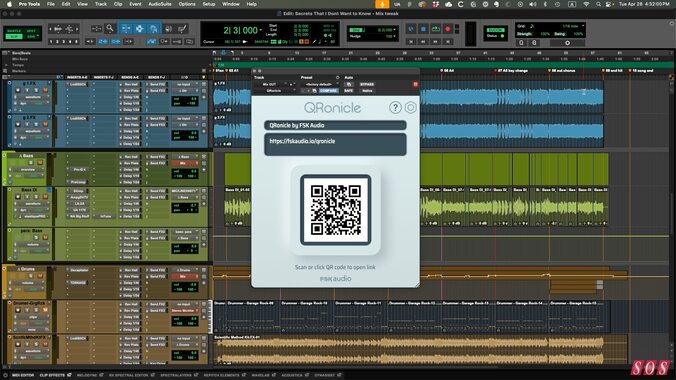Click the 08 out chorus marker
Viewport: 676px width, 380px height.
click(562, 70)
